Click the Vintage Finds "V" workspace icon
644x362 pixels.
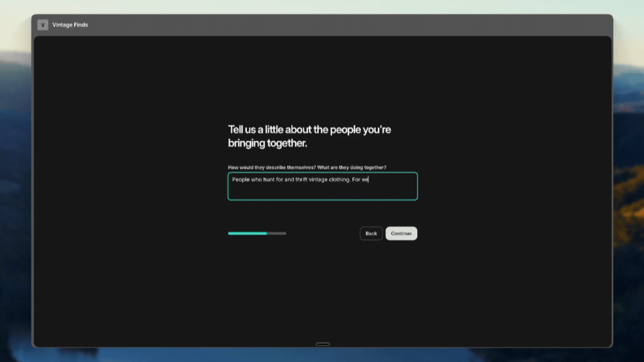42,25
